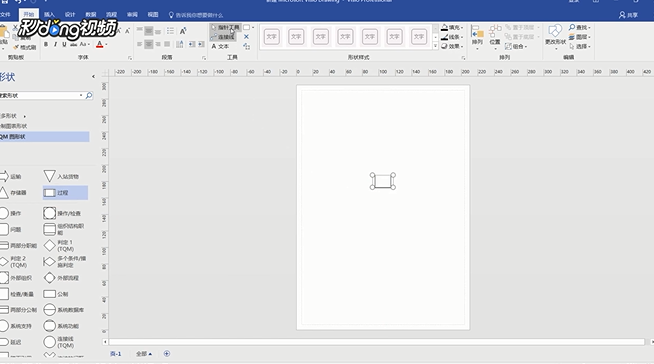Click the Format Painter (格式刷) button
This screenshot has width=654, height=364.
[25, 47]
